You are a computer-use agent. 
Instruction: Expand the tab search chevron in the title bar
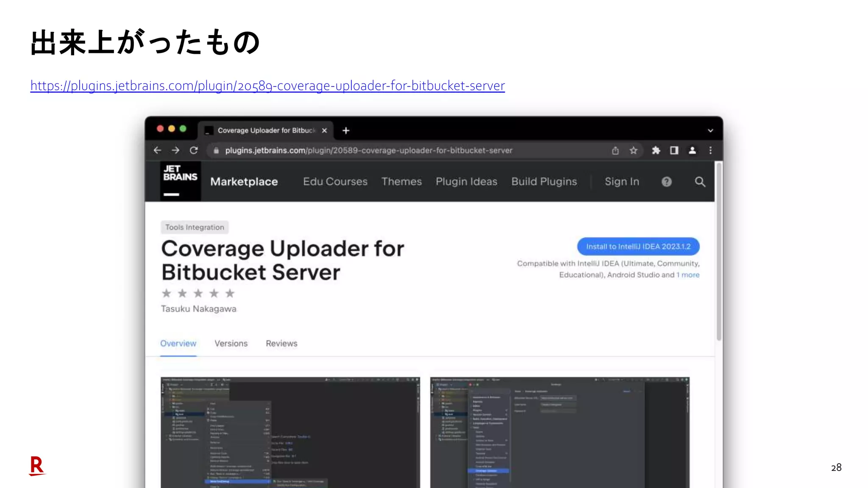pos(710,130)
